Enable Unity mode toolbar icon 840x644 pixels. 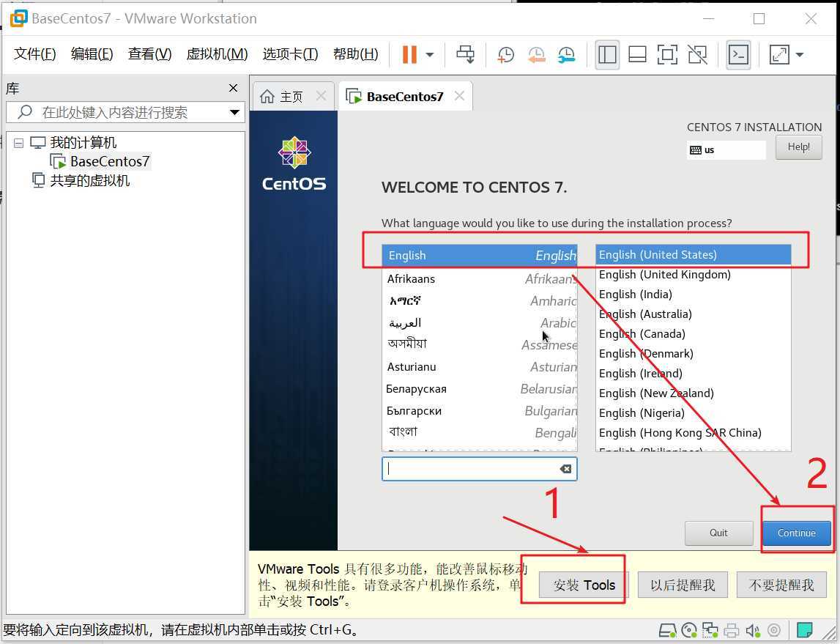point(697,55)
